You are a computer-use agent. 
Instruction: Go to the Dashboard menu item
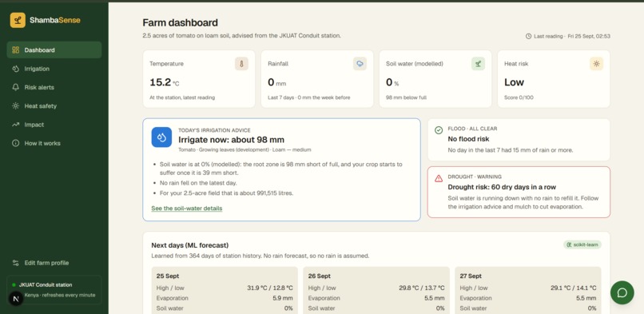click(x=54, y=50)
